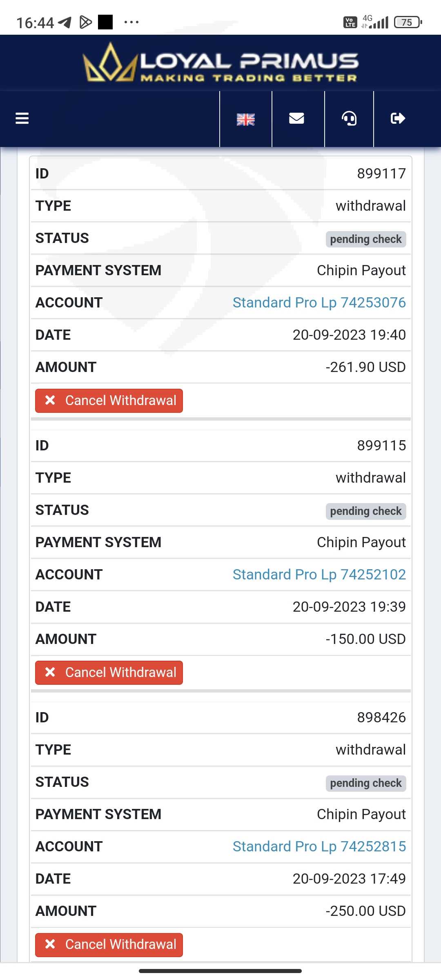Open support headset icon

coord(349,119)
